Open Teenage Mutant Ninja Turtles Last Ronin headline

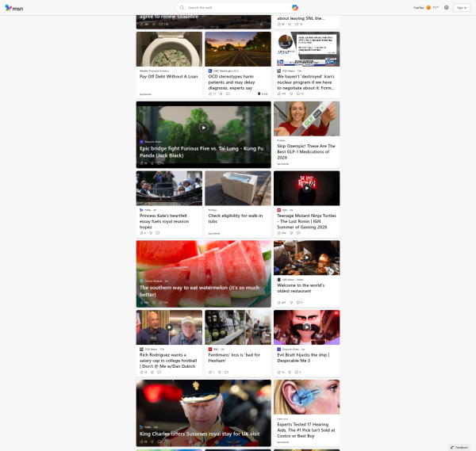click(x=306, y=221)
